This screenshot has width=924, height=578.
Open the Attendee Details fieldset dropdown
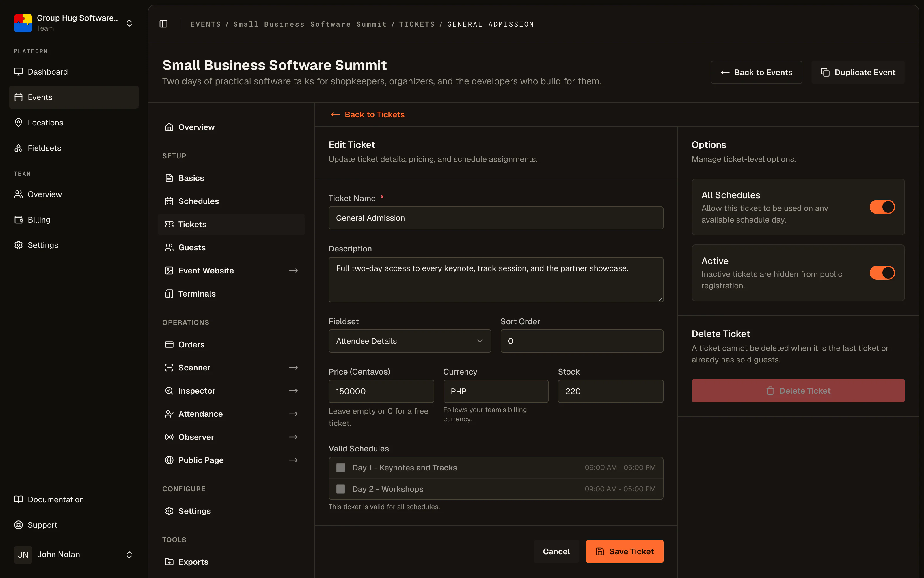point(410,341)
